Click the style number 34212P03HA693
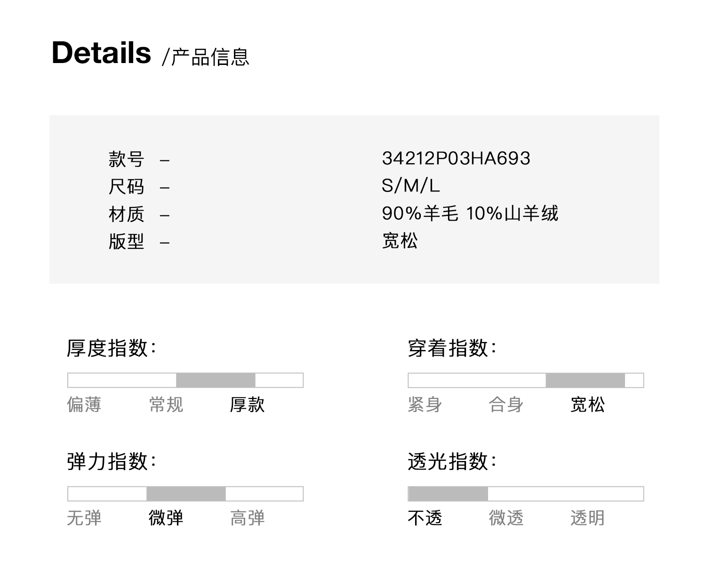The image size is (706, 588). click(456, 159)
